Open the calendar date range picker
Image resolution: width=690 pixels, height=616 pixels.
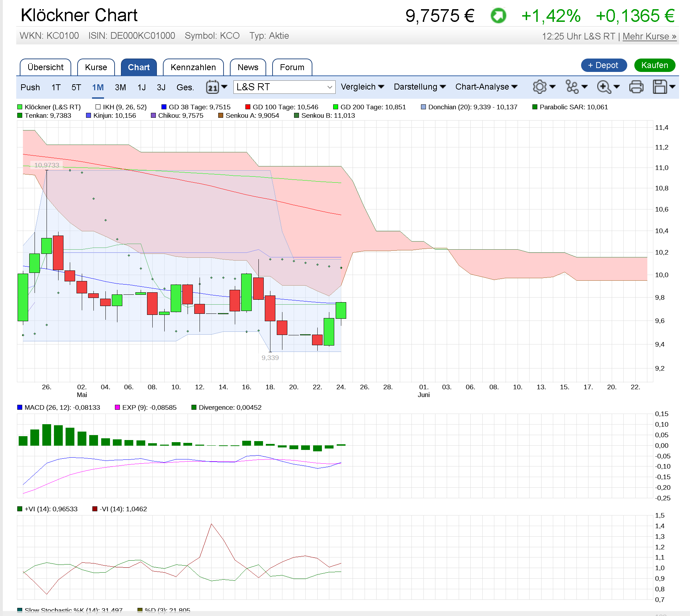(213, 87)
